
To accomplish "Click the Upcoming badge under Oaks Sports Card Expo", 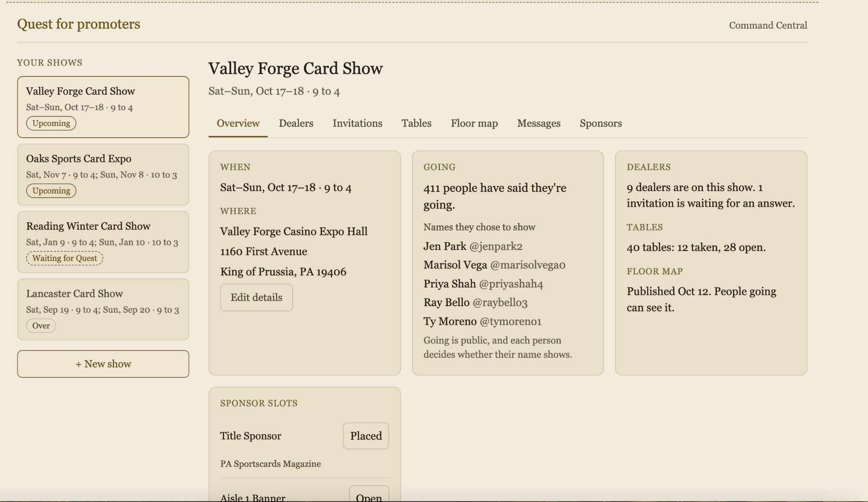I will pos(51,191).
